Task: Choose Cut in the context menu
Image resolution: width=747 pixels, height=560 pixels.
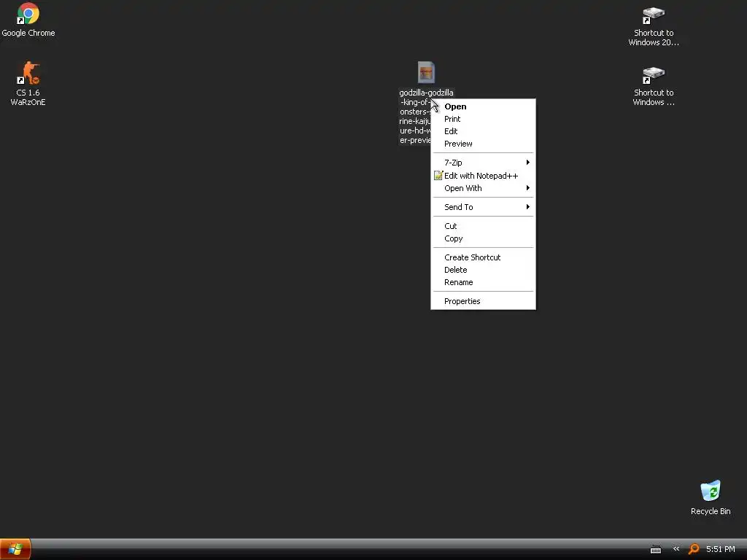Action: (x=483, y=226)
